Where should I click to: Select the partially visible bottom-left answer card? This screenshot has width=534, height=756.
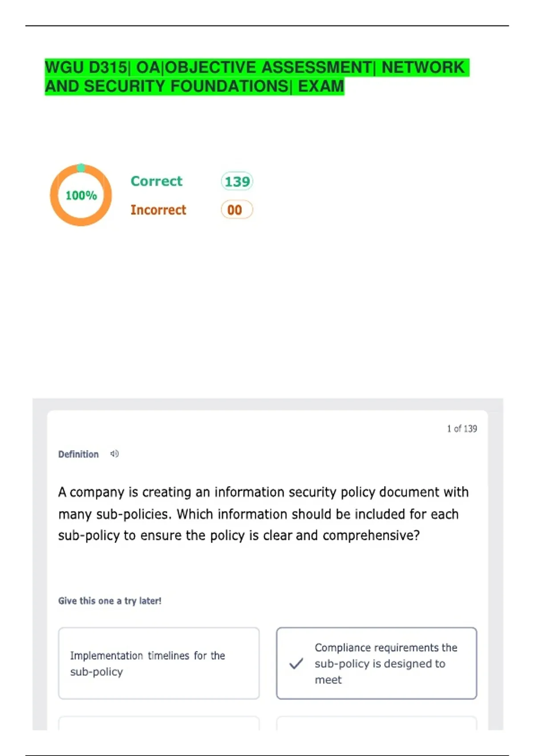(x=158, y=723)
